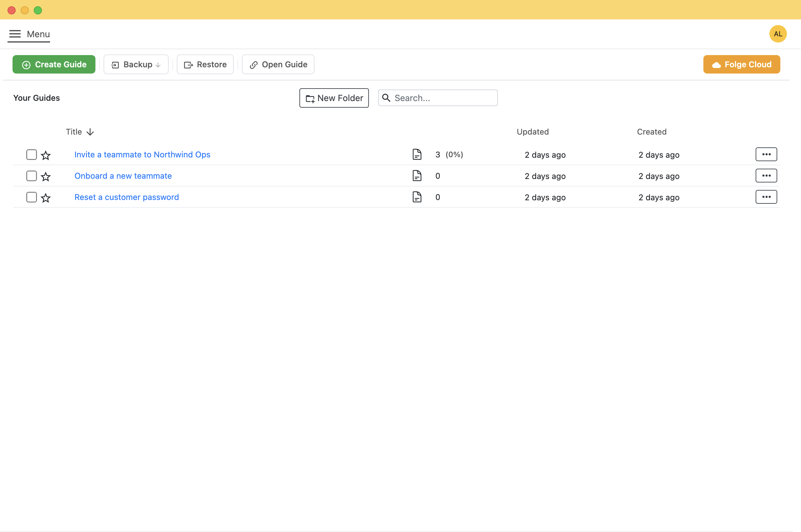
Task: Open more options for Onboard a new teammate
Action: tap(766, 176)
